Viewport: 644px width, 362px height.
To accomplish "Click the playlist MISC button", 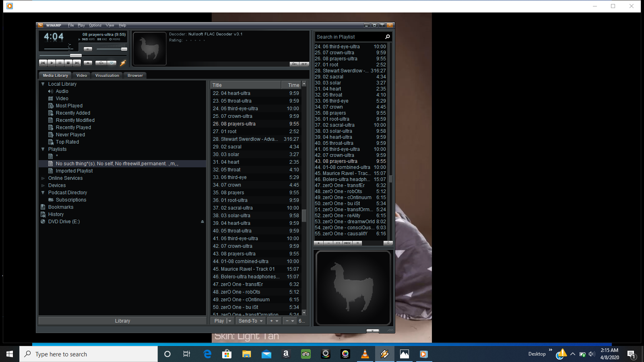I will click(x=348, y=243).
